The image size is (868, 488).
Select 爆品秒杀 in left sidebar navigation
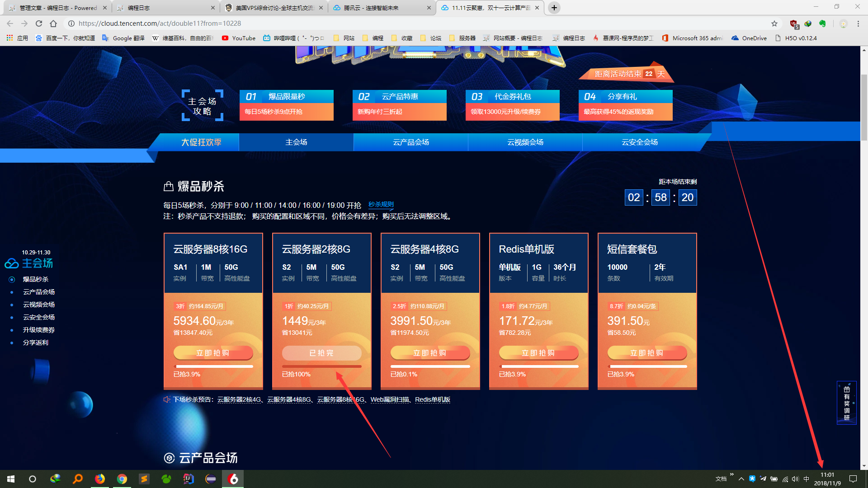[x=36, y=279]
